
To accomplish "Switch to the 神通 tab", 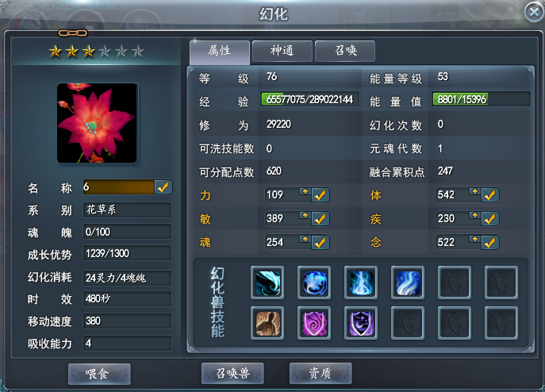I will [282, 51].
